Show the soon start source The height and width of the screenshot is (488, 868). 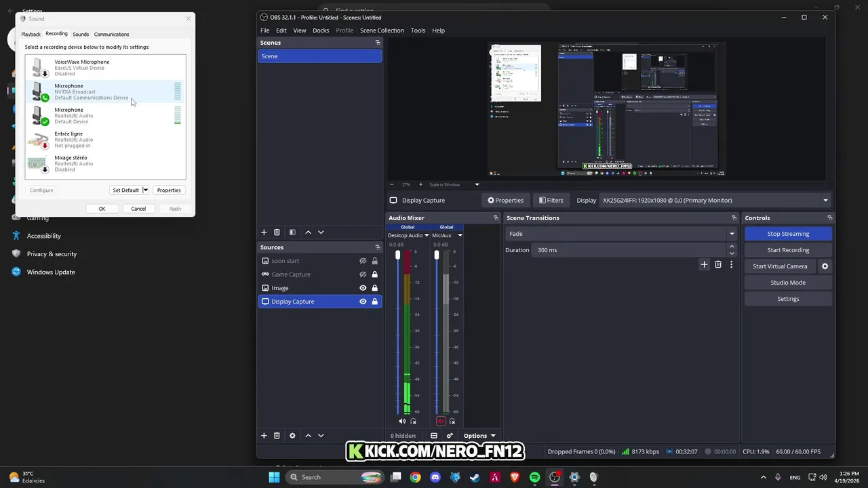[x=363, y=261]
